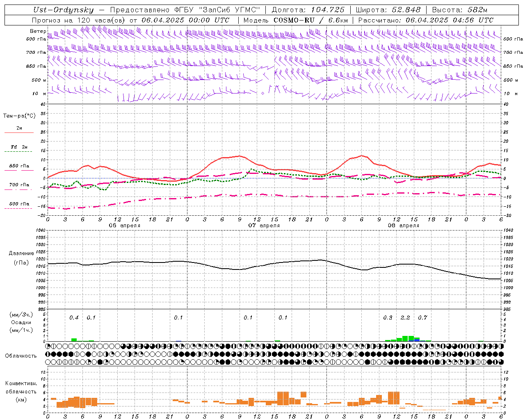Image resolution: width=525 pixels, height=420 pixels.
Task: Click the '(мм/1ч.)' precipitation unit label
Action: 22,330
